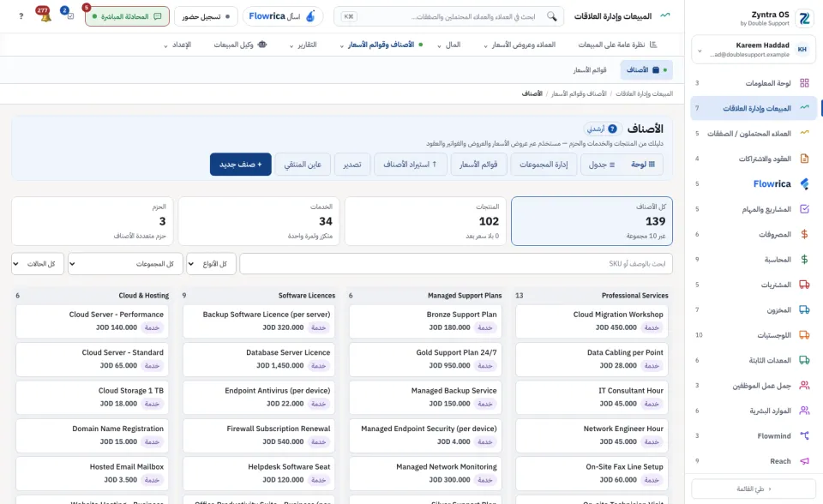This screenshot has width=823, height=504.
Task: Click the Flowrica logo icon in sidebar
Action: [x=804, y=183]
